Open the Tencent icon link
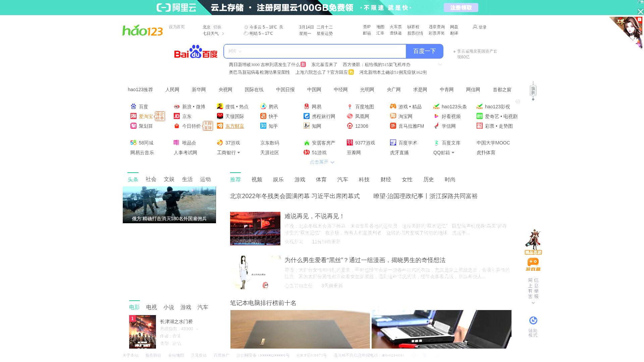The width and height of the screenshot is (644, 362). [263, 107]
